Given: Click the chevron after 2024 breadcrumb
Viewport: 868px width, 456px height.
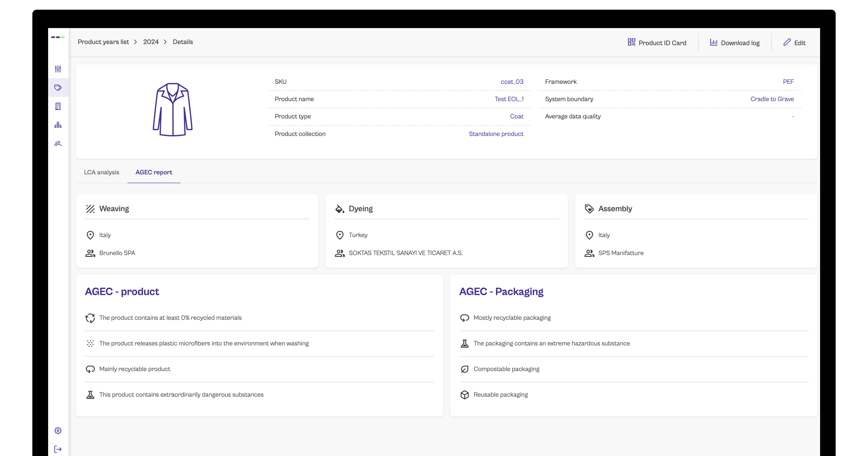Looking at the screenshot, I should tap(165, 42).
